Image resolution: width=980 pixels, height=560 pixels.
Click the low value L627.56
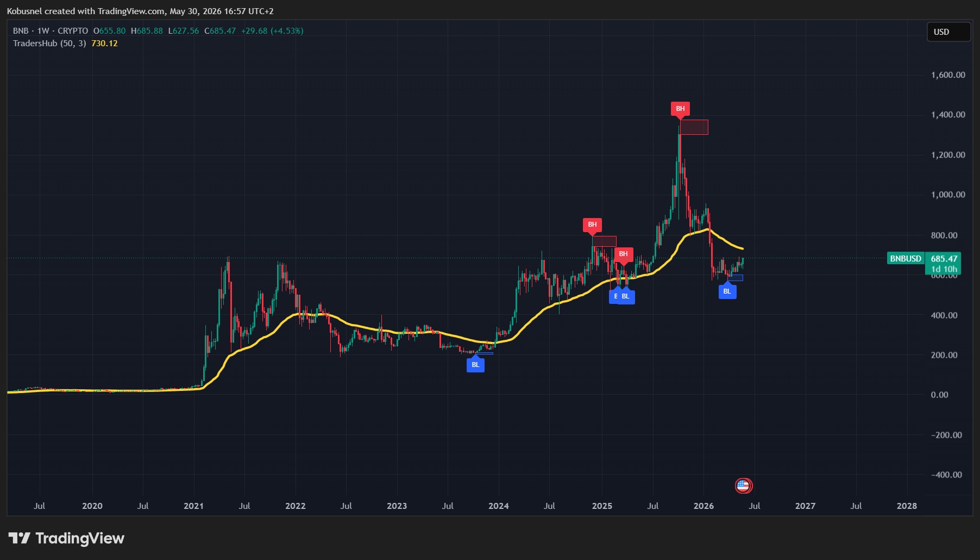click(184, 31)
